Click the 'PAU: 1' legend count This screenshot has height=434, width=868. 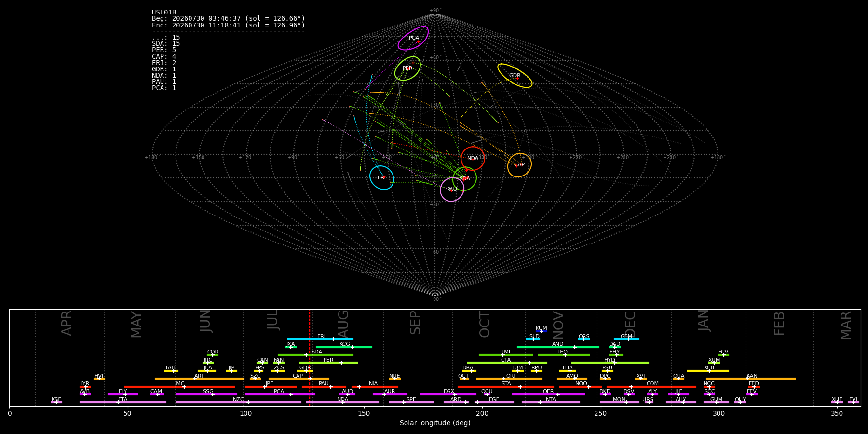pyautogui.click(x=164, y=81)
